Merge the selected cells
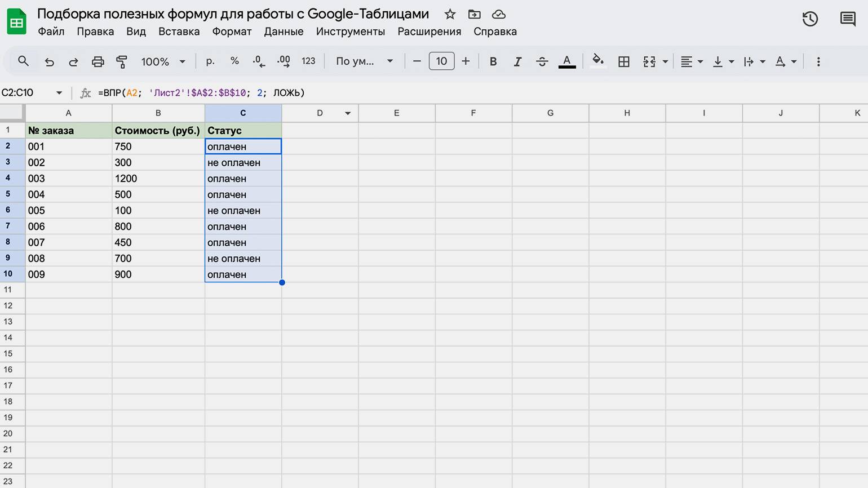 pos(649,61)
